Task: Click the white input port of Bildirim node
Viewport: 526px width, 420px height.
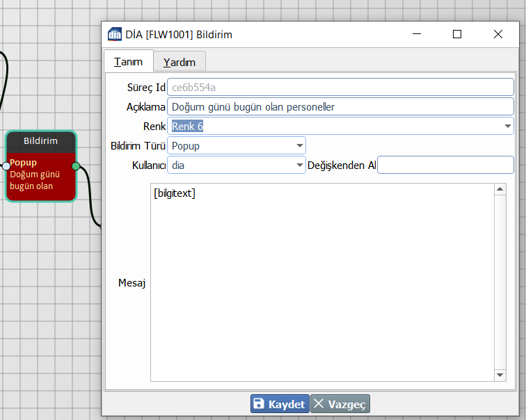Action: [6, 165]
